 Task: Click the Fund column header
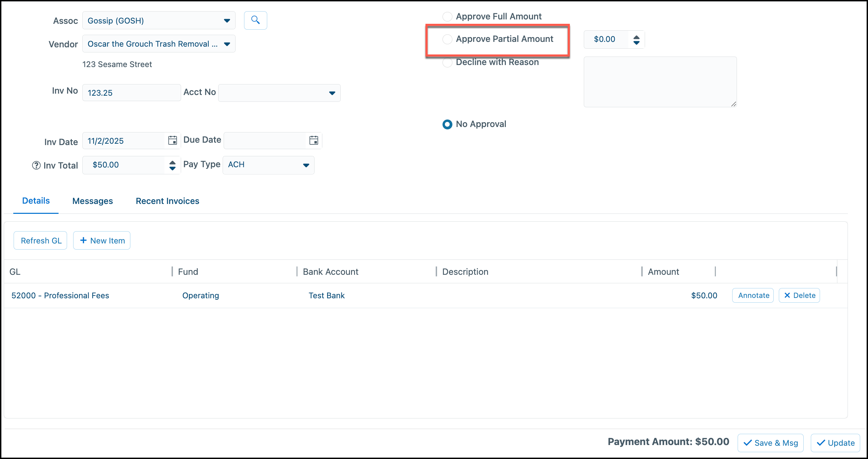coord(235,272)
